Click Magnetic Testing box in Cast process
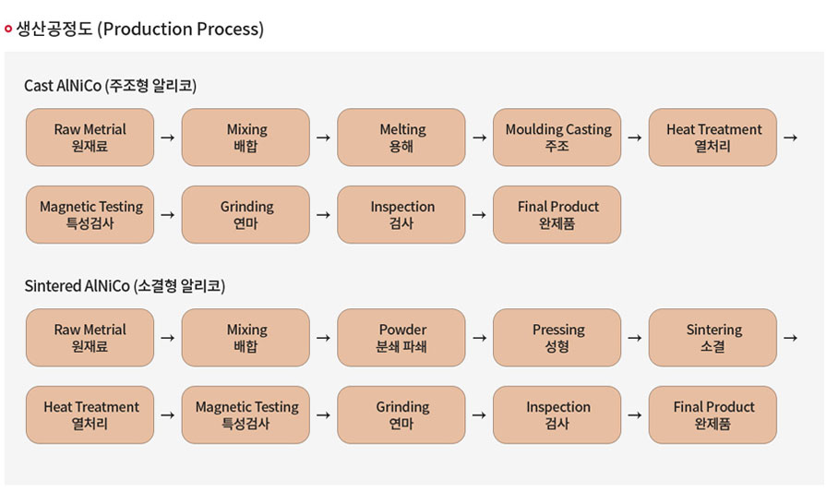The image size is (826, 504). (x=90, y=214)
